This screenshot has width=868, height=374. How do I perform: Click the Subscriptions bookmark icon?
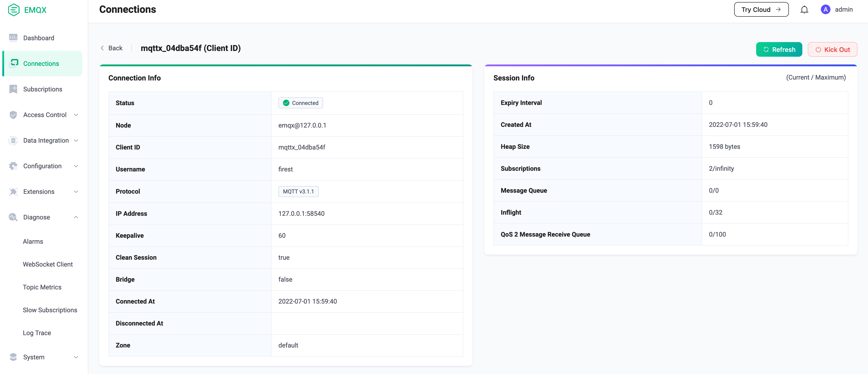[x=13, y=89]
